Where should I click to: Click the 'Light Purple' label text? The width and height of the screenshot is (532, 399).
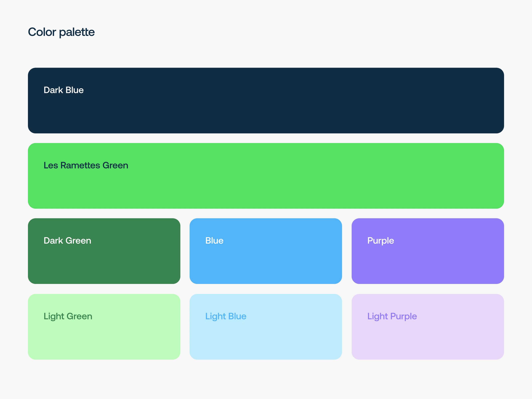[392, 317]
